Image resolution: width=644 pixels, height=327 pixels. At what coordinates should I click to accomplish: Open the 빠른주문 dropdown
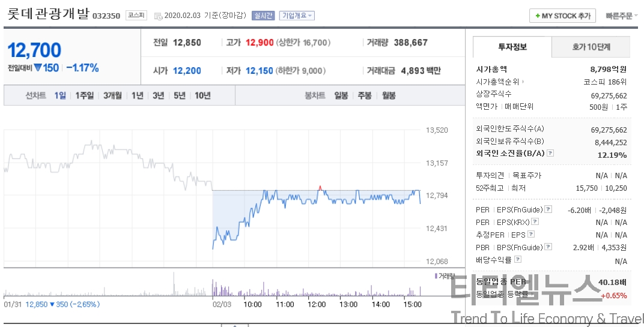[622, 16]
